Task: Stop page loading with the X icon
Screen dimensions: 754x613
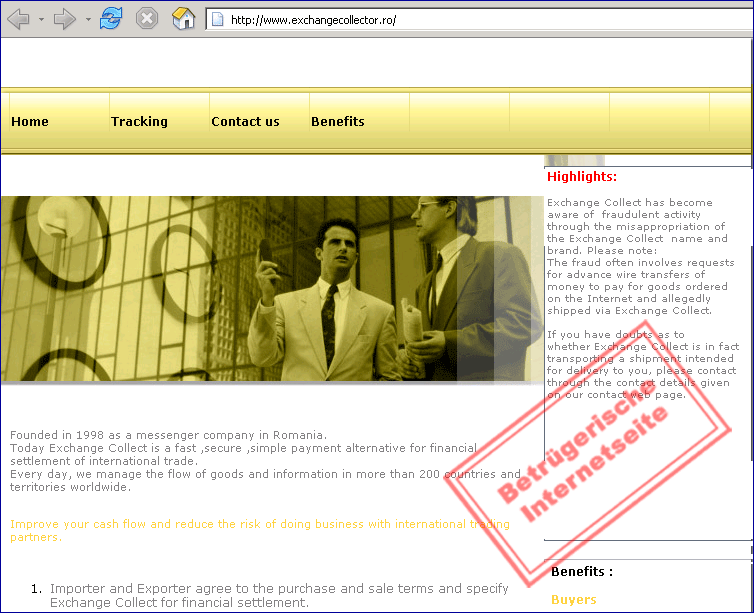Action: point(147,19)
